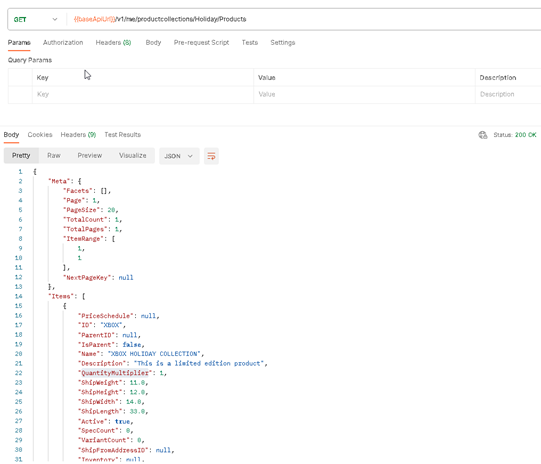The image size is (541, 464).
Task: Click the "Active" true value
Action: [x=122, y=422]
